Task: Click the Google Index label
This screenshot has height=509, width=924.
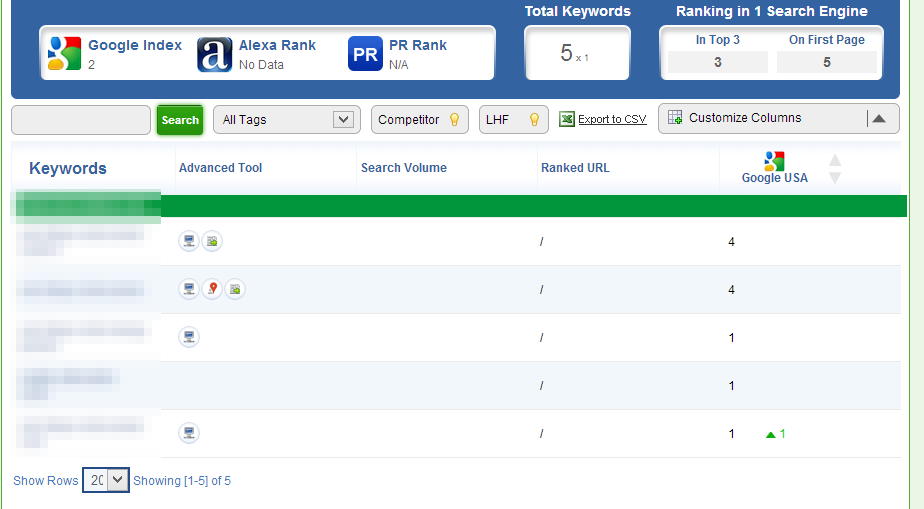Action: tap(135, 45)
